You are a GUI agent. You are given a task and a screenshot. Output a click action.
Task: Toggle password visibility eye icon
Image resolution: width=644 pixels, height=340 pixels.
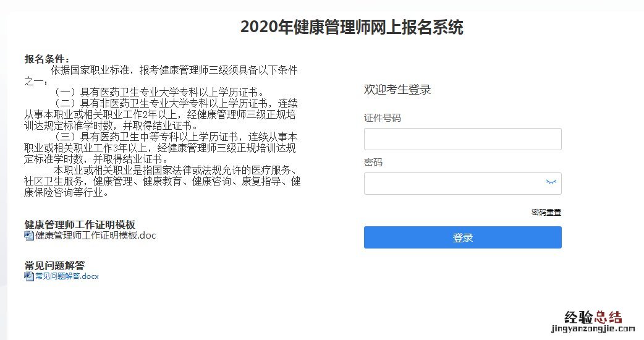[x=551, y=182]
